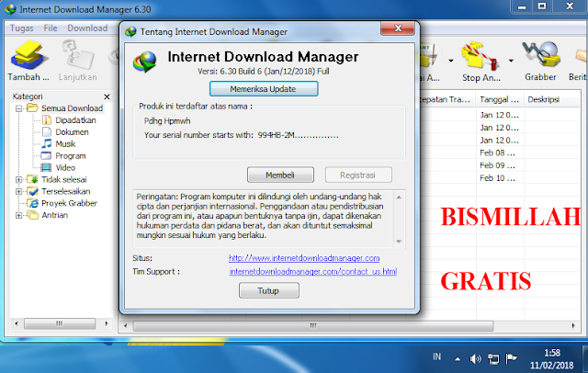Click the Kategori panel horizontal scrollbar
This screenshot has width=588, height=373.
pyautogui.click(x=59, y=323)
